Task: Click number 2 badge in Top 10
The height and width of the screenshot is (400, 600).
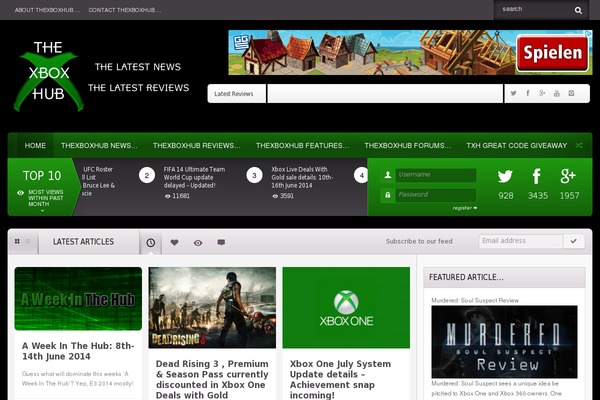Action: [147, 175]
